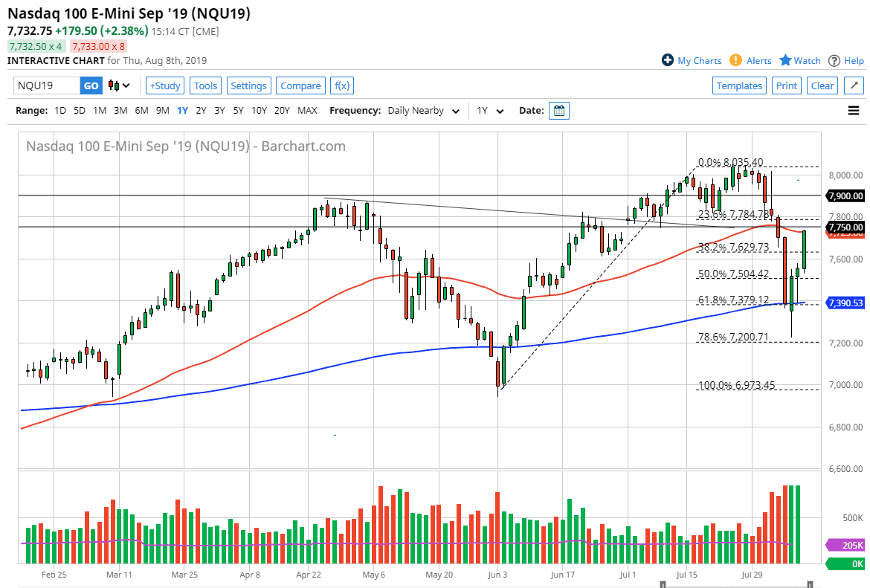Open Alerts via the exclamation icon
This screenshot has height=588, width=870.
pyautogui.click(x=735, y=60)
